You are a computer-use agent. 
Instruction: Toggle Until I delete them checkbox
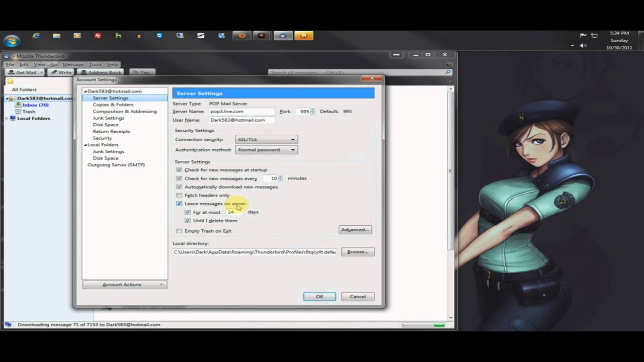pos(188,221)
